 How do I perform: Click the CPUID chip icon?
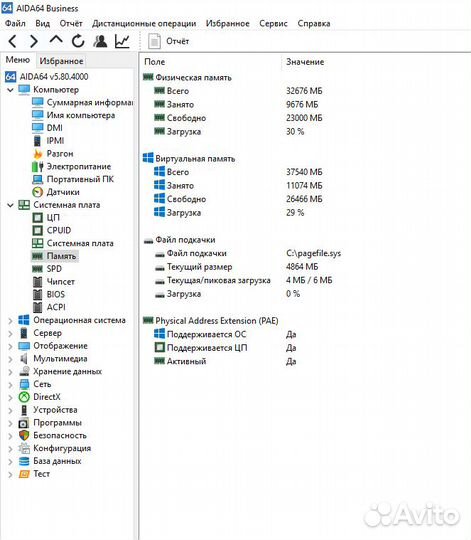38,230
